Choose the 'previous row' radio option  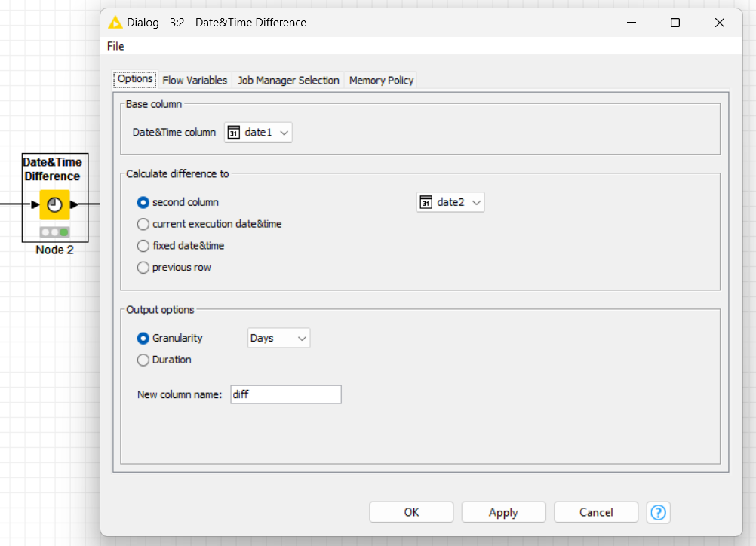coord(143,268)
